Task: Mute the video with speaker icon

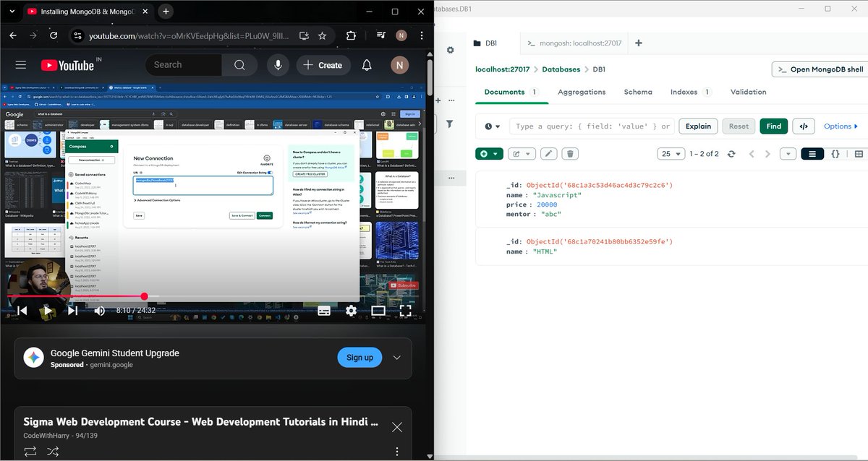Action: pos(99,311)
